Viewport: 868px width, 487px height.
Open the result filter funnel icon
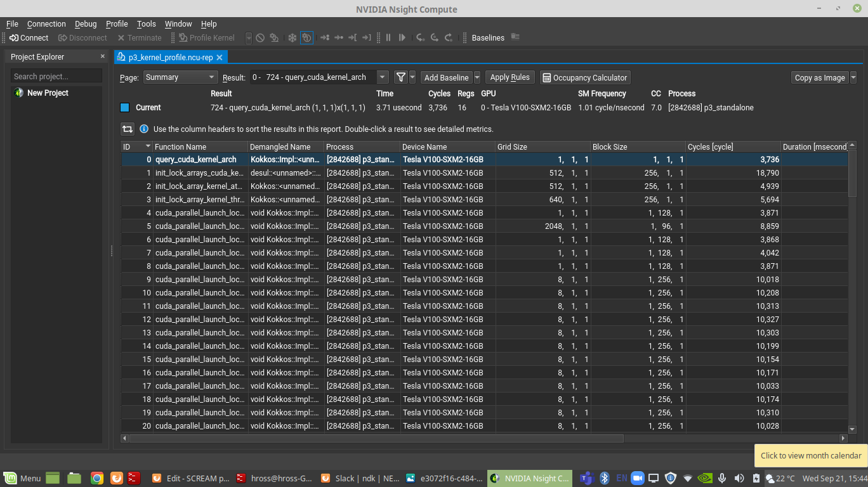pyautogui.click(x=402, y=77)
